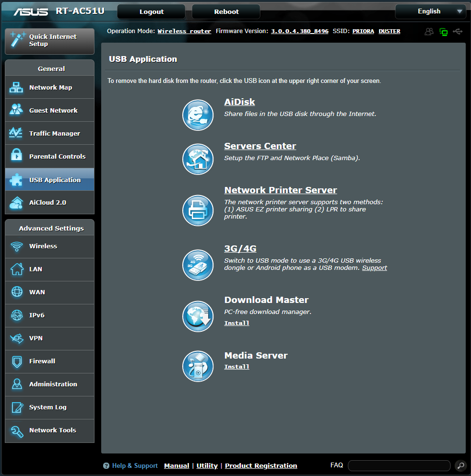This screenshot has width=471, height=476.
Task: Click the Network Tools wrench icon
Action: click(17, 431)
